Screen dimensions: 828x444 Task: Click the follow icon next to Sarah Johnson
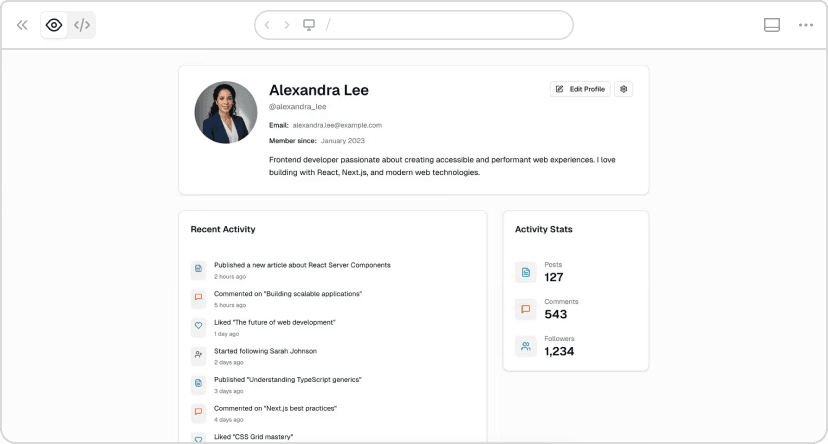point(198,354)
